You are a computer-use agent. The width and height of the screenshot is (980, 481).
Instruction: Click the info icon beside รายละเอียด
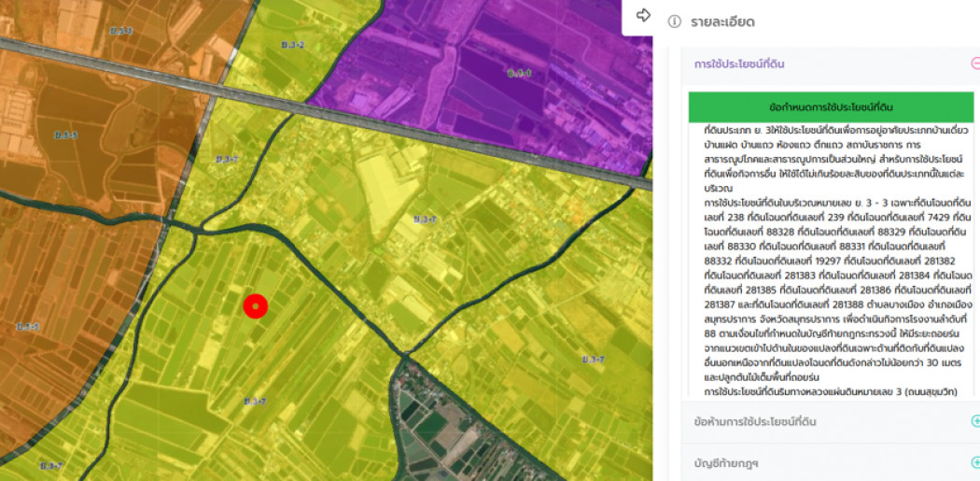click(674, 21)
